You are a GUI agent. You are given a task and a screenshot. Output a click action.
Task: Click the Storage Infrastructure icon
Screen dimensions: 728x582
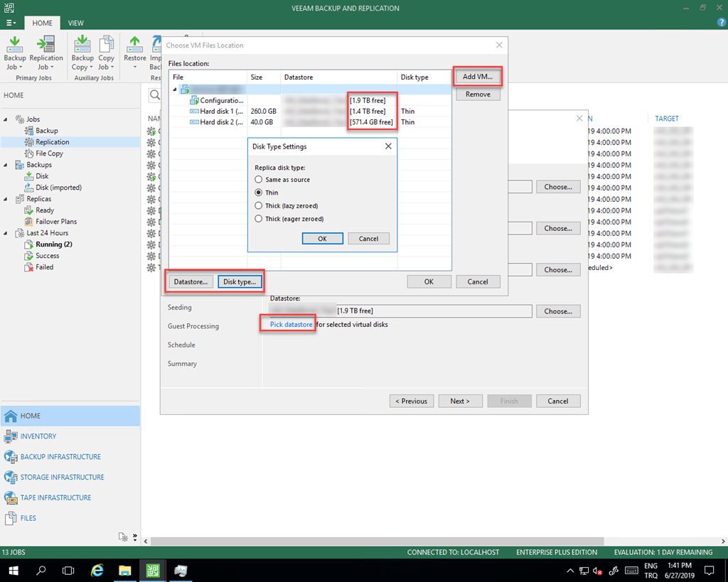[x=11, y=477]
